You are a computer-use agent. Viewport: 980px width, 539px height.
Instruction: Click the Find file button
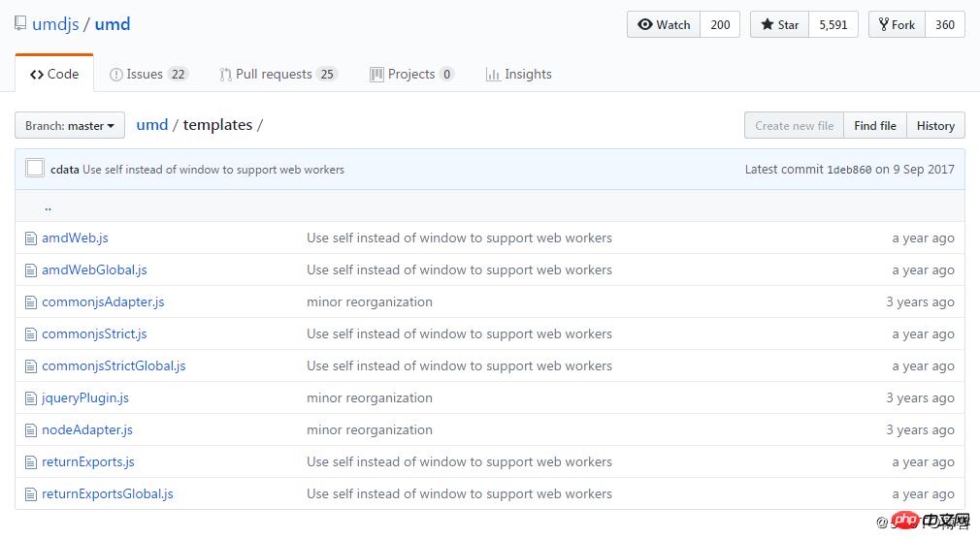[874, 126]
